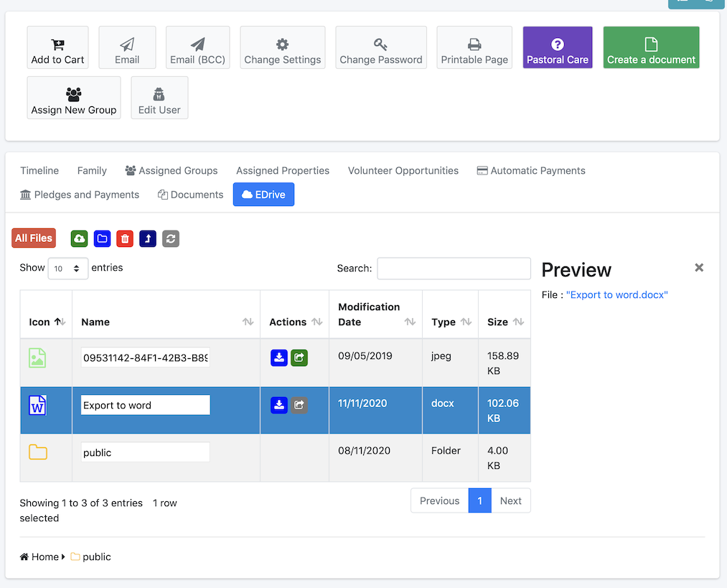Open Edit User

click(159, 98)
